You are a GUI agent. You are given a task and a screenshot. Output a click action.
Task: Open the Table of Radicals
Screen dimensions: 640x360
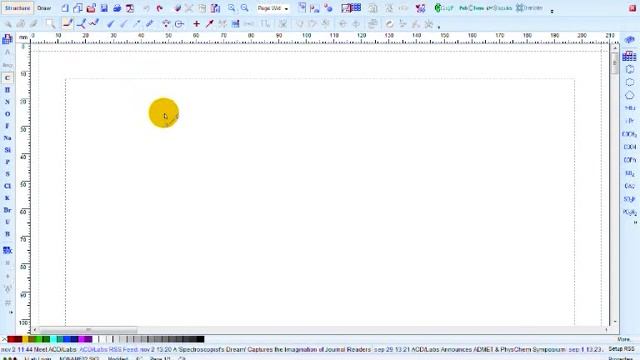(x=629, y=56)
